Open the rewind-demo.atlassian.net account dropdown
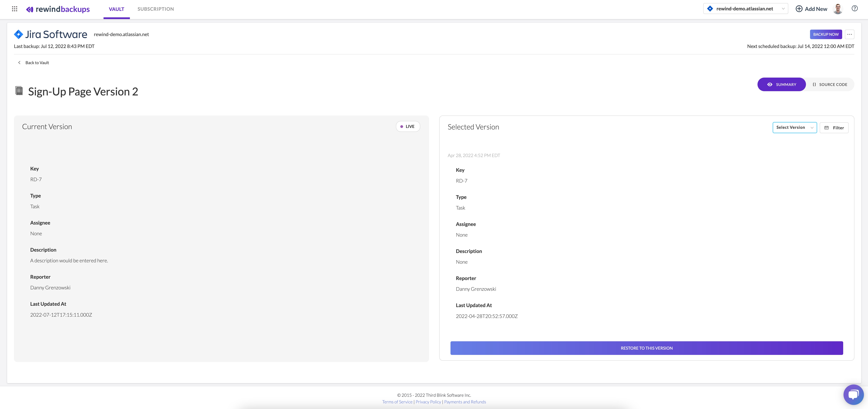Image resolution: width=868 pixels, height=409 pixels. click(x=745, y=9)
